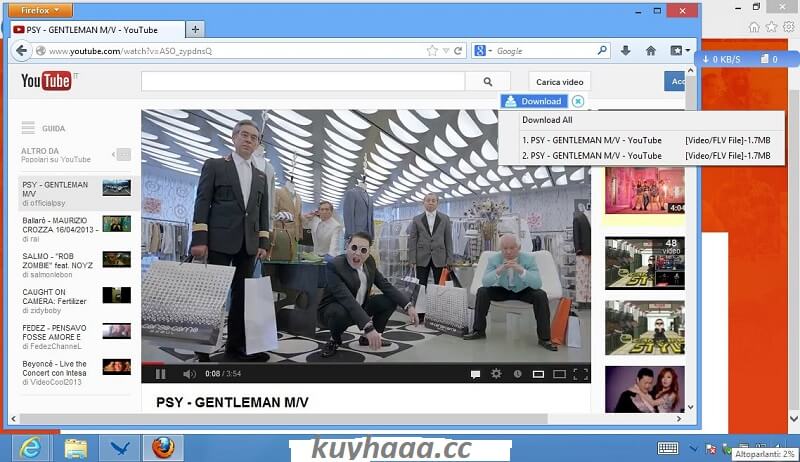Click the YouTube search magnifier button
800x462 pixels.
coord(488,82)
